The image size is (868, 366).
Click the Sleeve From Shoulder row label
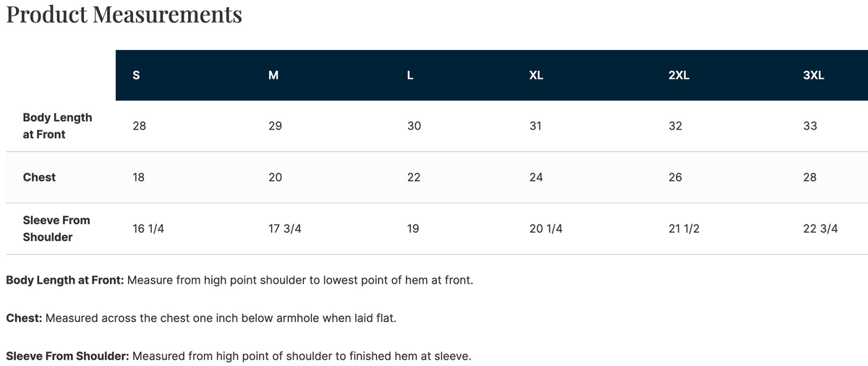[x=56, y=229]
